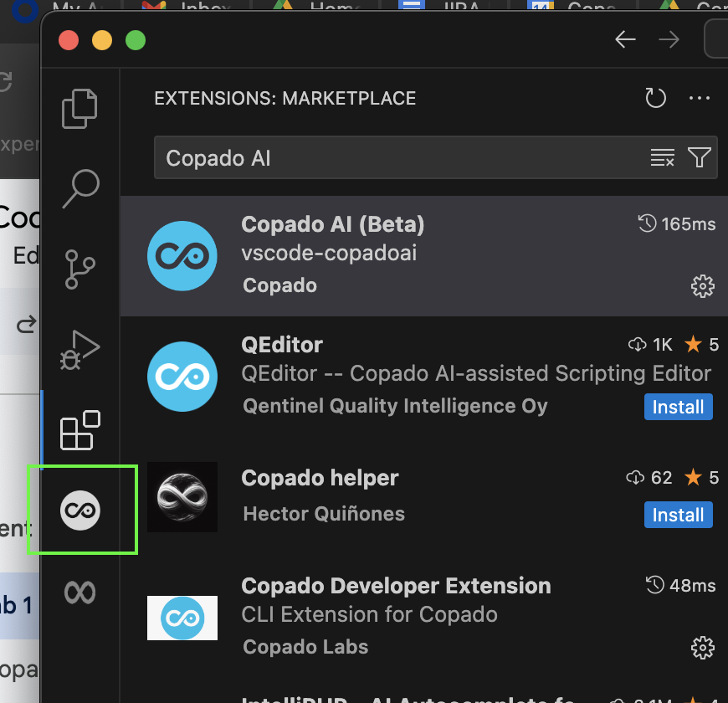
Task: Click the QEditor extension logo
Action: 182,377
